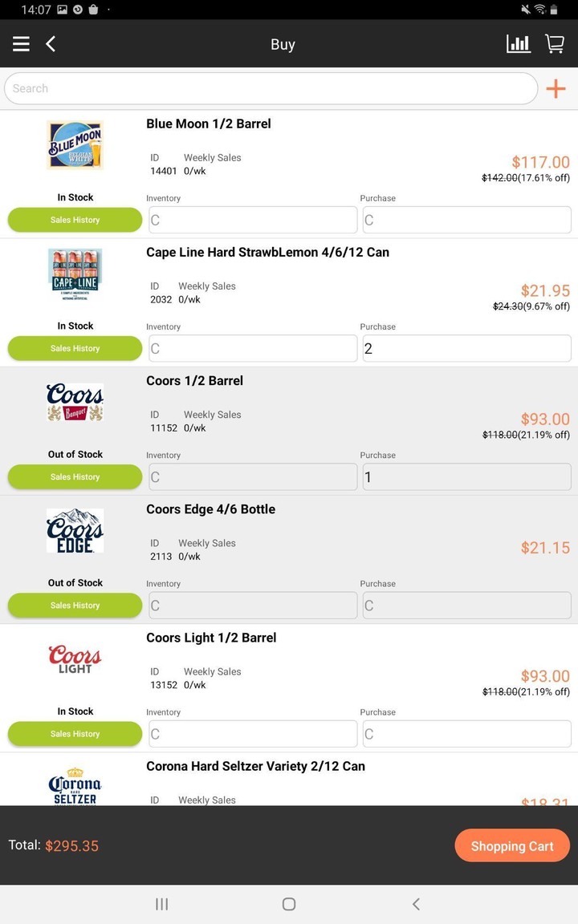Select Coors Light purchase field
Image resolution: width=578 pixels, height=924 pixels.
(x=466, y=734)
